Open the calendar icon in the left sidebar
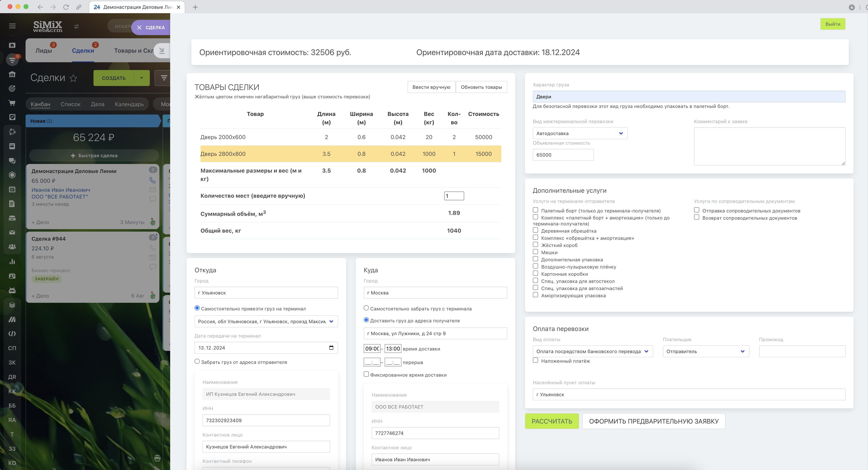This screenshot has width=868, height=470. pyautogui.click(x=12, y=189)
